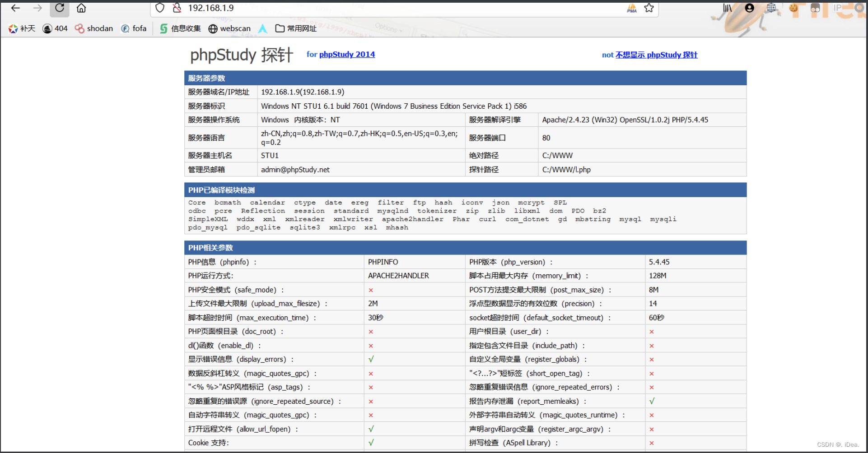Screen dimensions: 868x453
Task: Expand the 常用网址 bookmark folder
Action: pyautogui.click(x=296, y=28)
